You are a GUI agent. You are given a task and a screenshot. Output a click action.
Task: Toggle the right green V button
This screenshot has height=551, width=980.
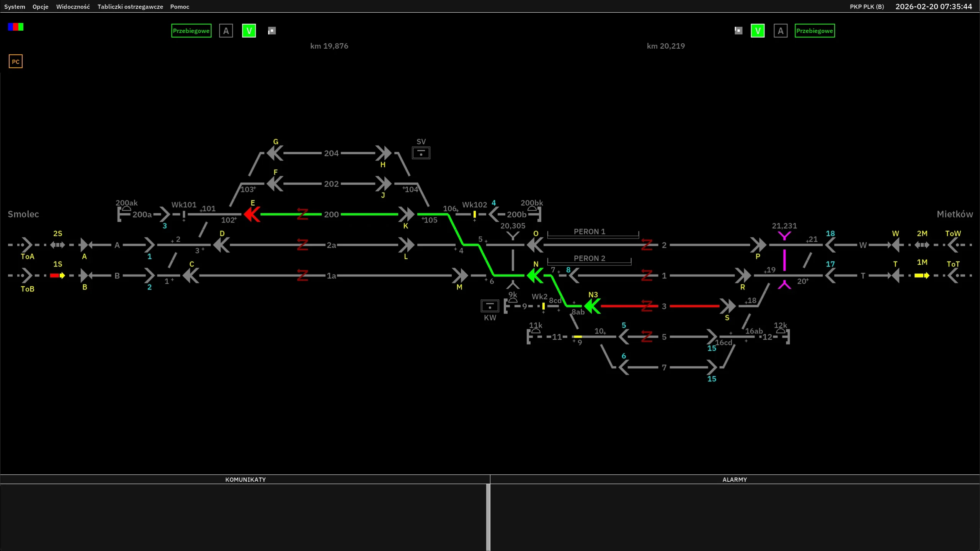point(757,31)
